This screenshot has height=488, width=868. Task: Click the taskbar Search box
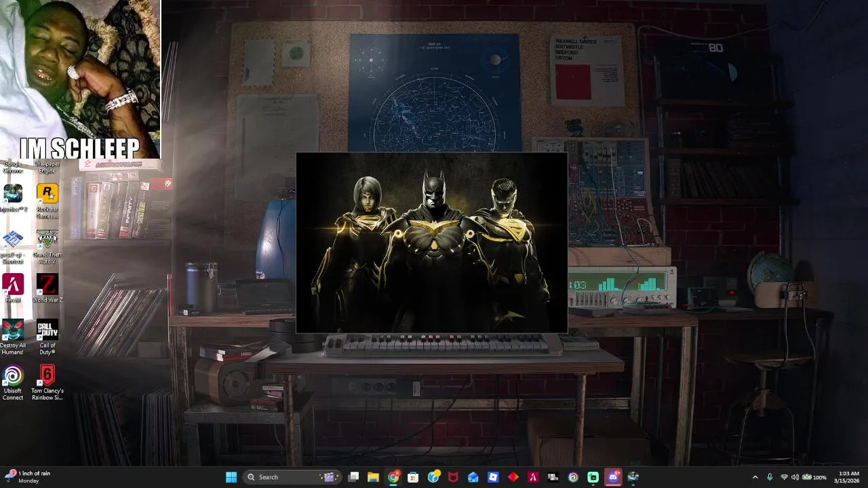coord(292,477)
